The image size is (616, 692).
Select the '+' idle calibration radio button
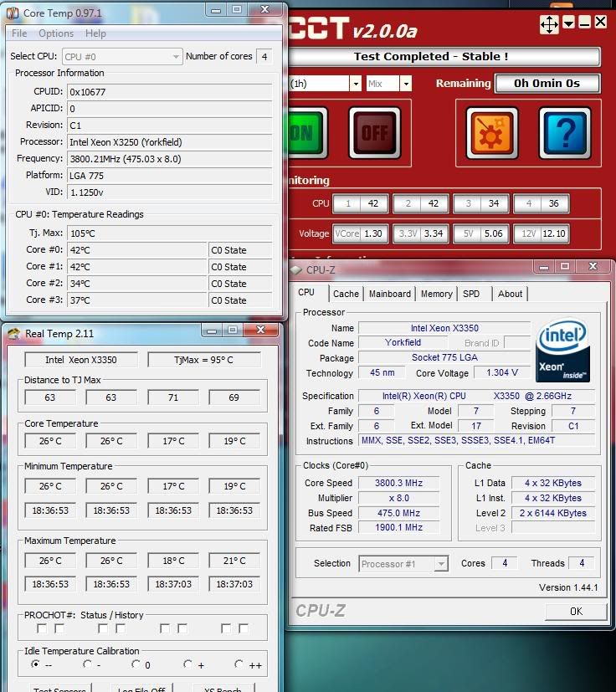pos(187,664)
